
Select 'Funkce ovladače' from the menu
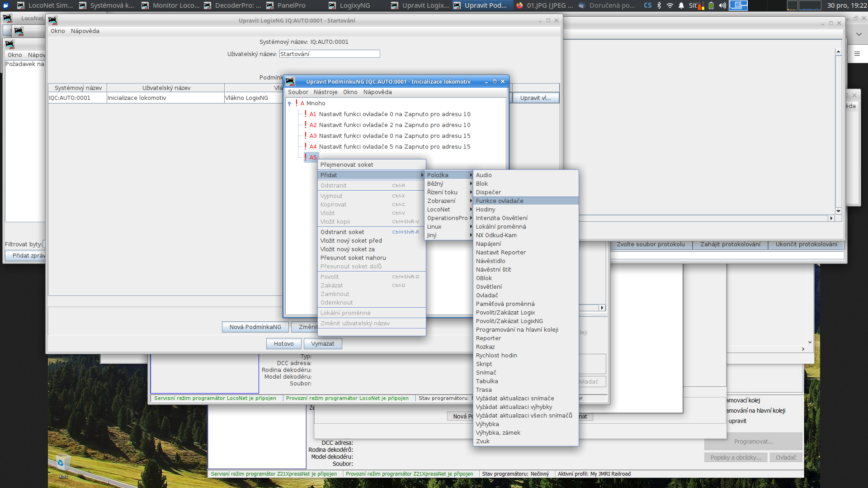click(x=499, y=201)
